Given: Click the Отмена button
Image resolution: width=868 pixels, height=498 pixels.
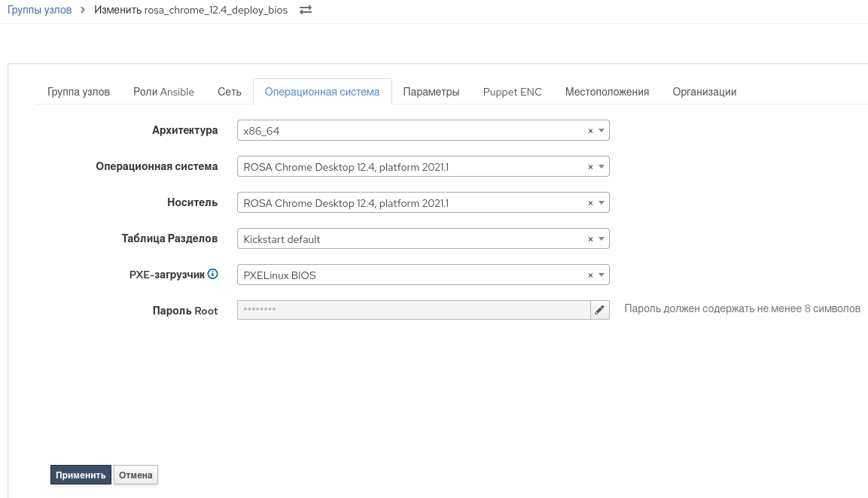Looking at the screenshot, I should 136,475.
